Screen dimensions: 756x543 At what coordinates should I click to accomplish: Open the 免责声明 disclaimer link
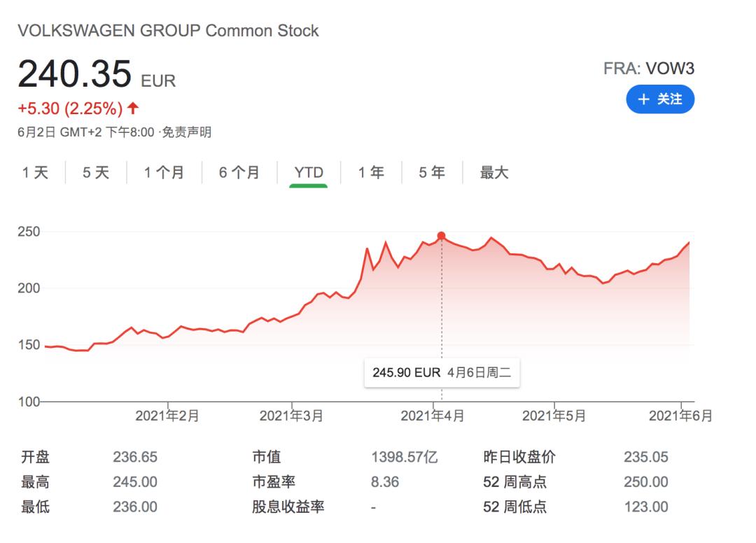tap(186, 132)
